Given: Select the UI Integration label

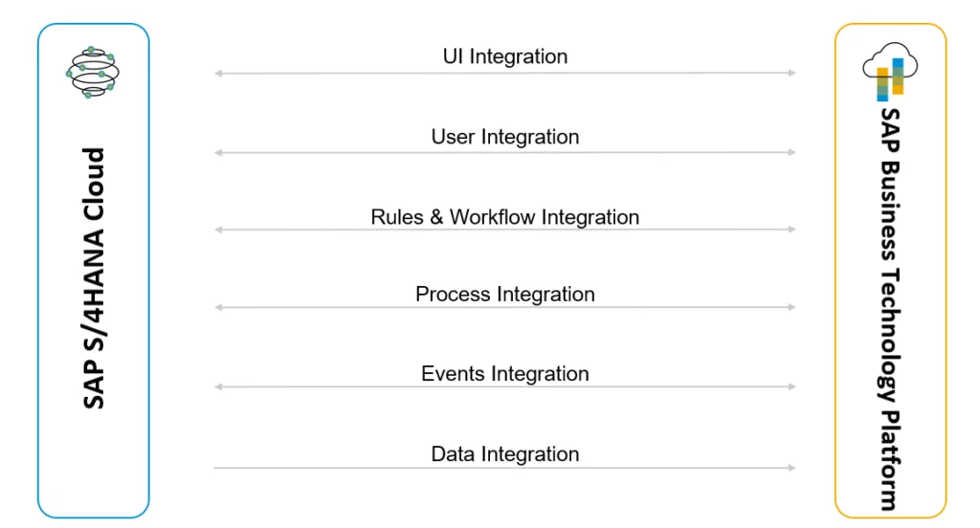Looking at the screenshot, I should point(505,56).
